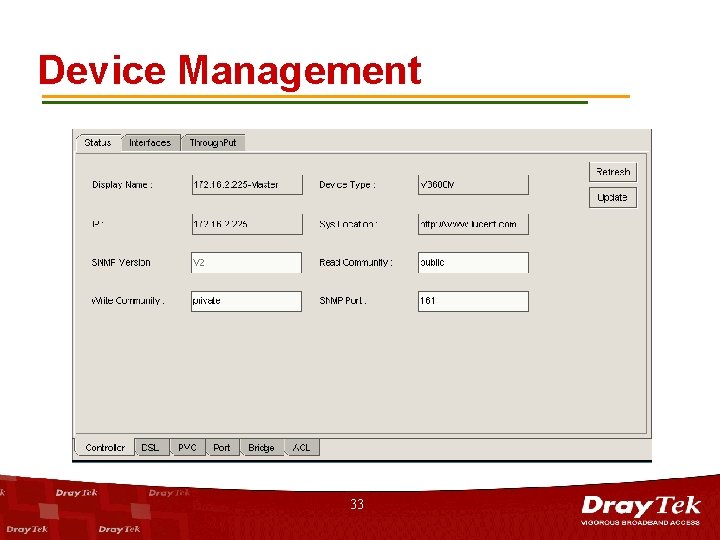The width and height of the screenshot is (720, 540).
Task: Click the Device Type label
Action: [x=347, y=185]
